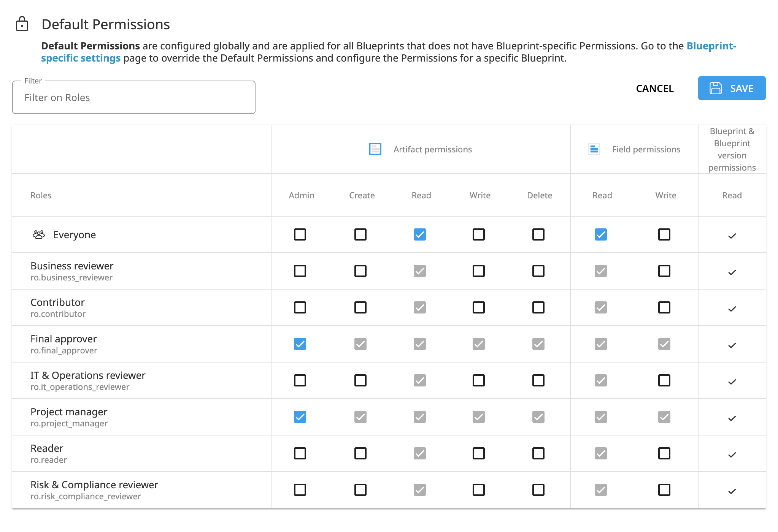The height and width of the screenshot is (532, 778).
Task: Disable artifact Read permission for Everyone
Action: 420,234
